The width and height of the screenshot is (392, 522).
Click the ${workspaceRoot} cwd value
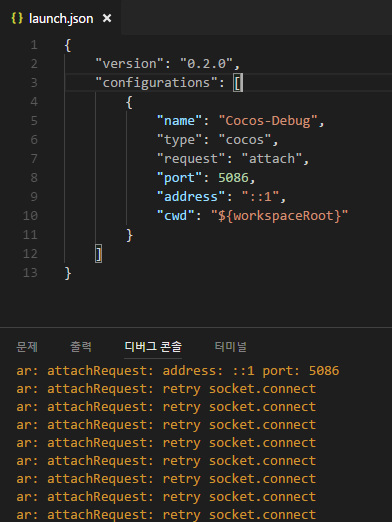[x=279, y=216]
